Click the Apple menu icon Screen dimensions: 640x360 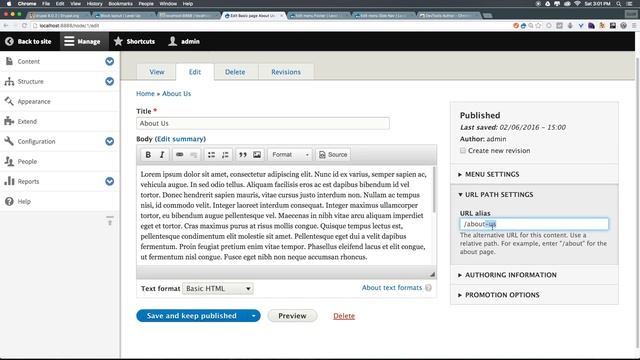pyautogui.click(x=9, y=4)
